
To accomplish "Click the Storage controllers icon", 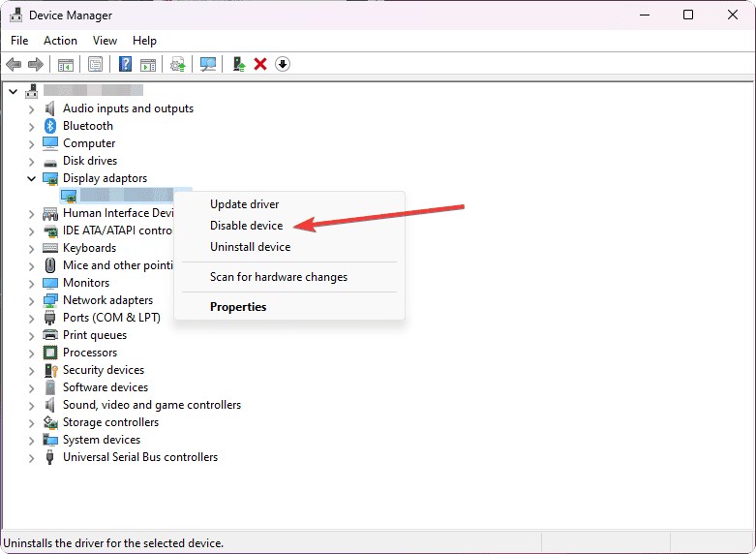I will (x=50, y=422).
